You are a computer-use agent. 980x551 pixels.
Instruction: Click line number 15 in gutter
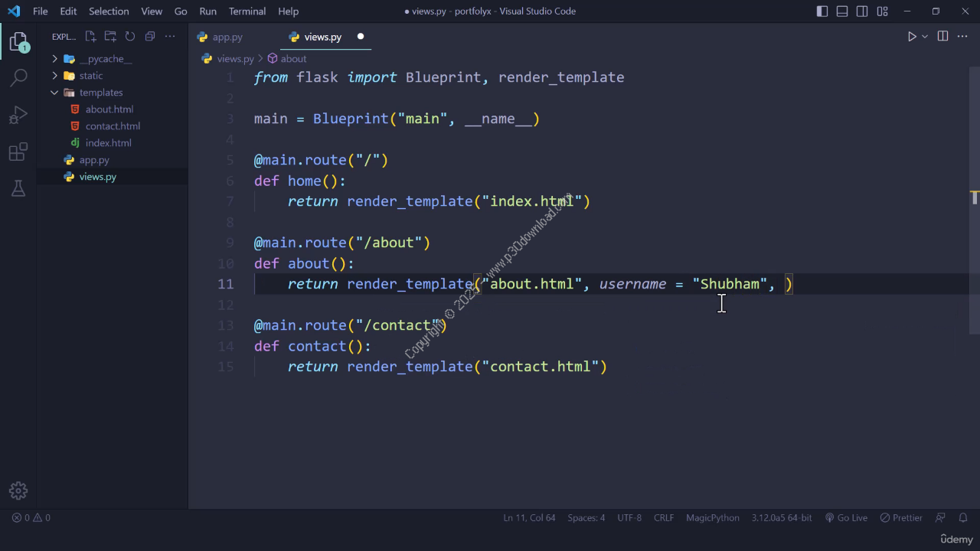click(x=225, y=367)
